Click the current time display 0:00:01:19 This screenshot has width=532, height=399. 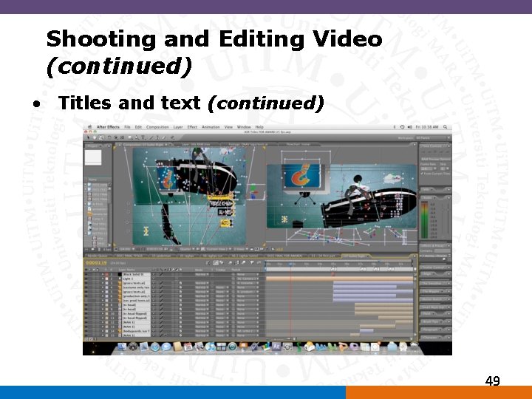click(x=96, y=263)
